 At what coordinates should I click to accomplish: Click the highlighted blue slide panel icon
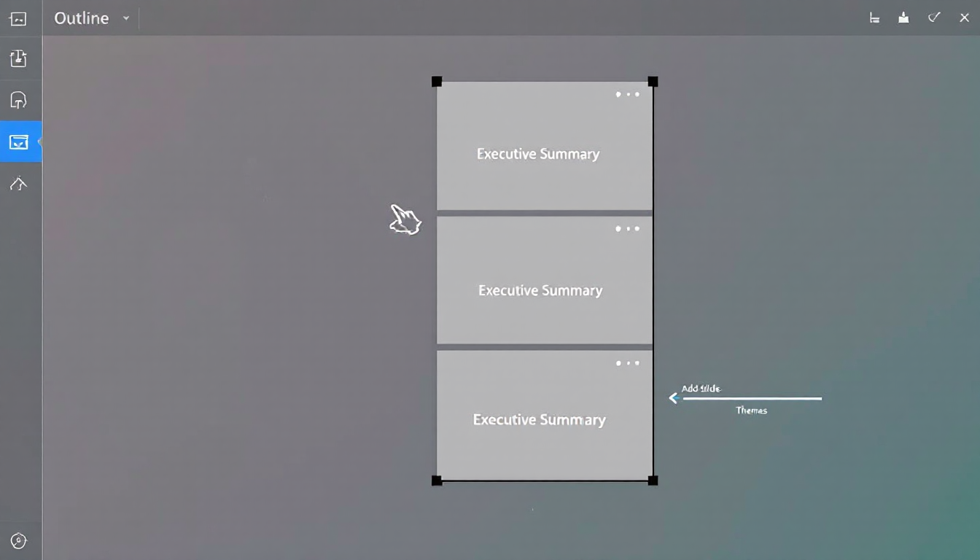(19, 141)
